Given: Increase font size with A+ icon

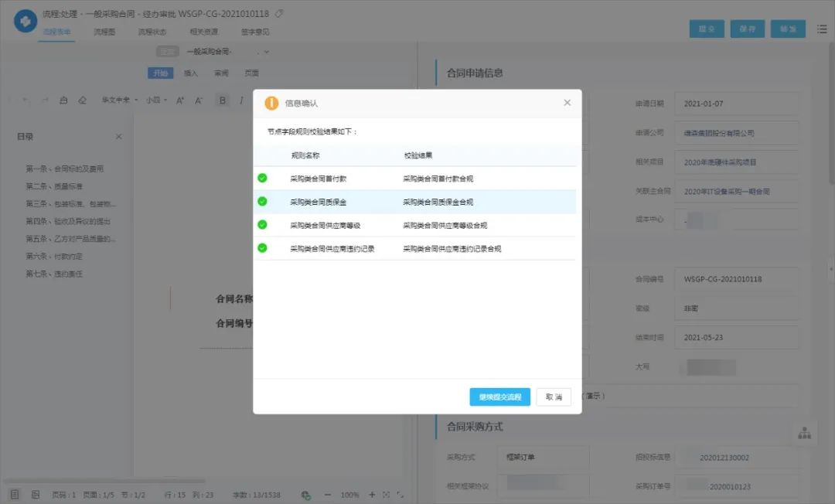Looking at the screenshot, I should [180, 100].
